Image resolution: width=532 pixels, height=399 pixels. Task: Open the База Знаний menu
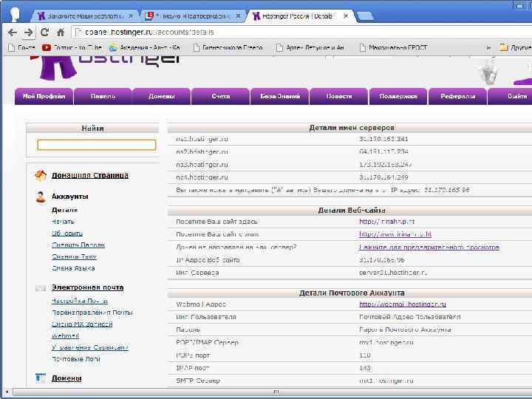pos(280,96)
